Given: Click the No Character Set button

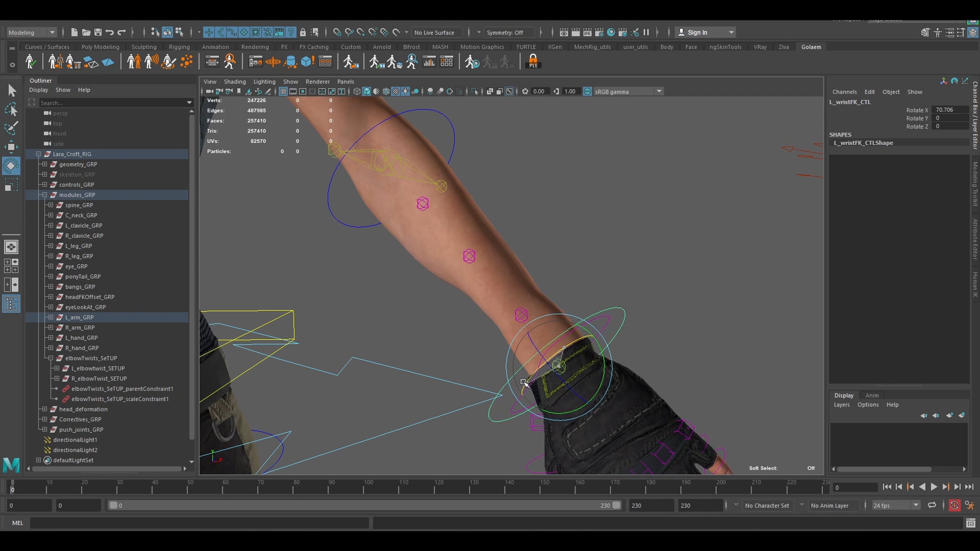Looking at the screenshot, I should point(767,505).
